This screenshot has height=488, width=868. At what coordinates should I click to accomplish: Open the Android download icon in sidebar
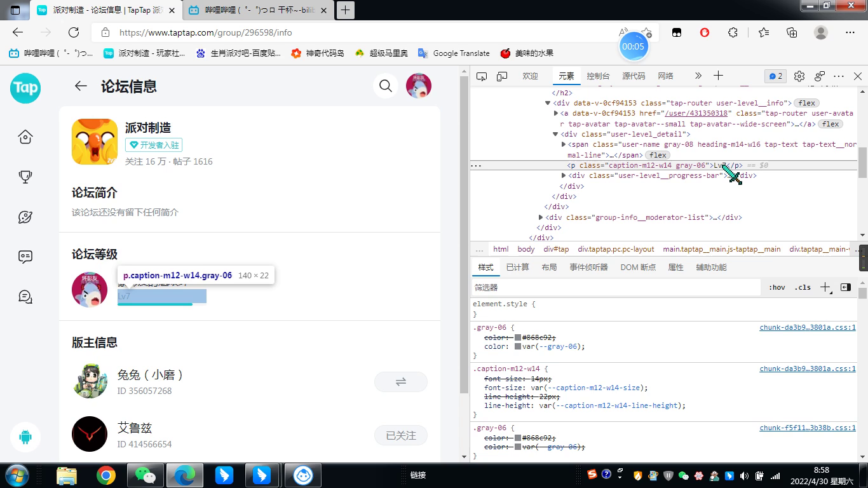click(x=25, y=437)
